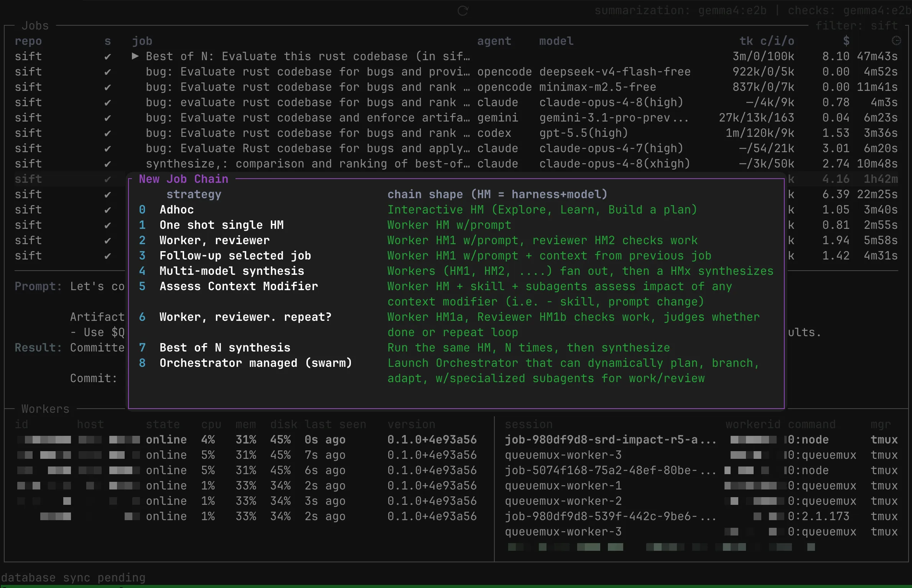Viewport: 912px width, 588px height.
Task: Click the strategy column heading in dialog
Action: (194, 194)
